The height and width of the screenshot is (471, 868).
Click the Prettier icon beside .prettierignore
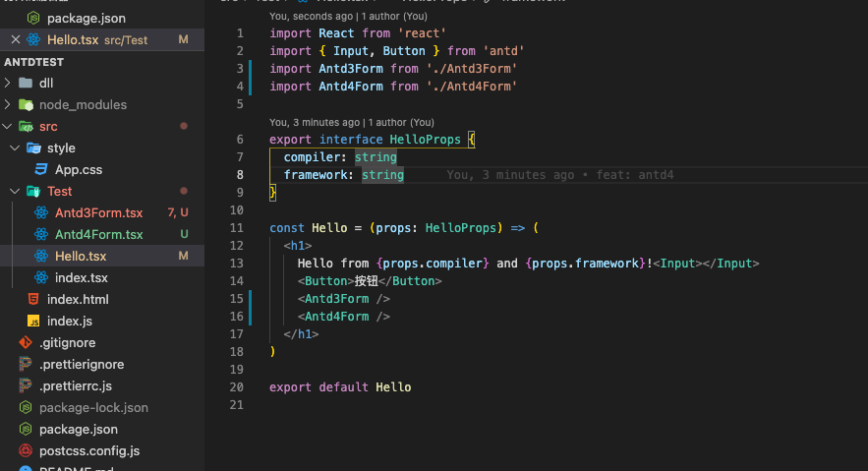26,364
